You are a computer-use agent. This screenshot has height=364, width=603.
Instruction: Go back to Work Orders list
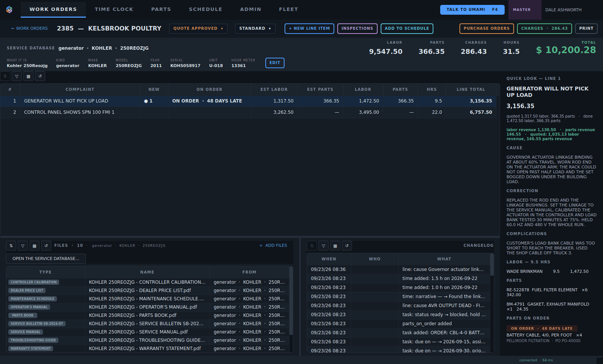tap(29, 29)
